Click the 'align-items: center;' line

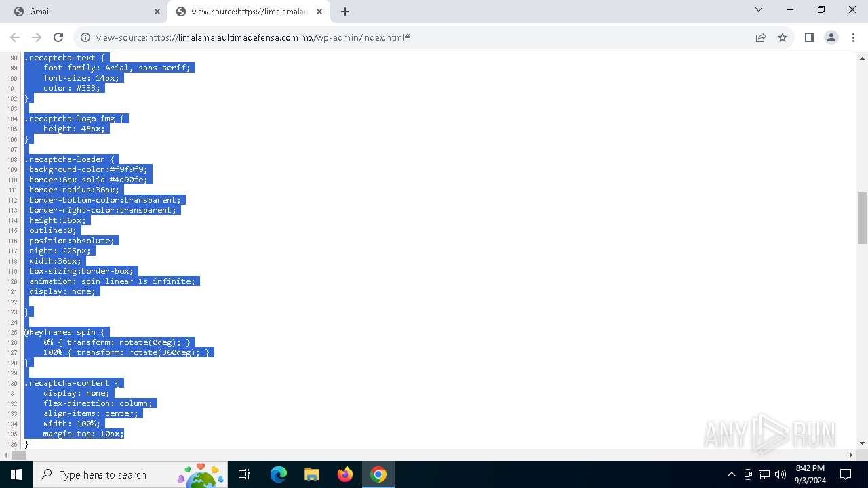pos(91,413)
